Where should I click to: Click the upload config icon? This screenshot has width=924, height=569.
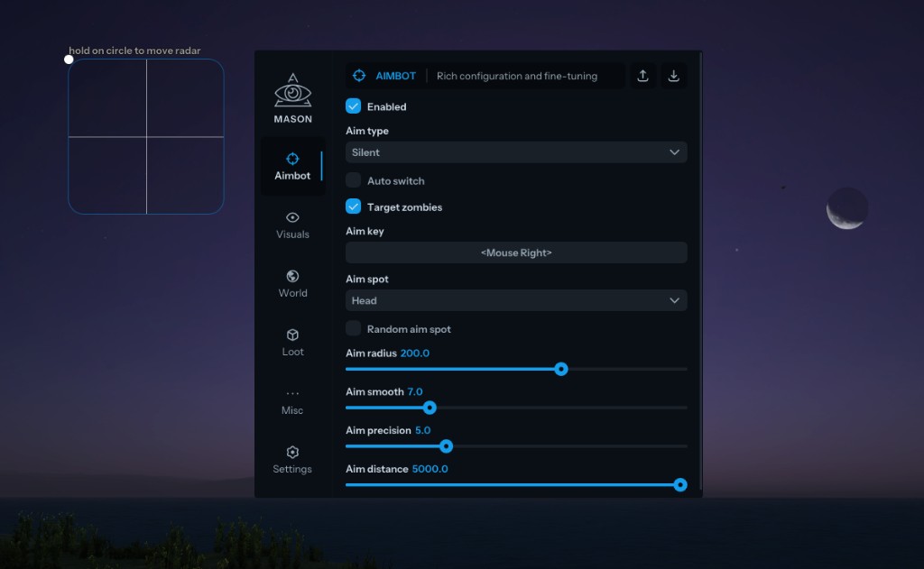642,76
